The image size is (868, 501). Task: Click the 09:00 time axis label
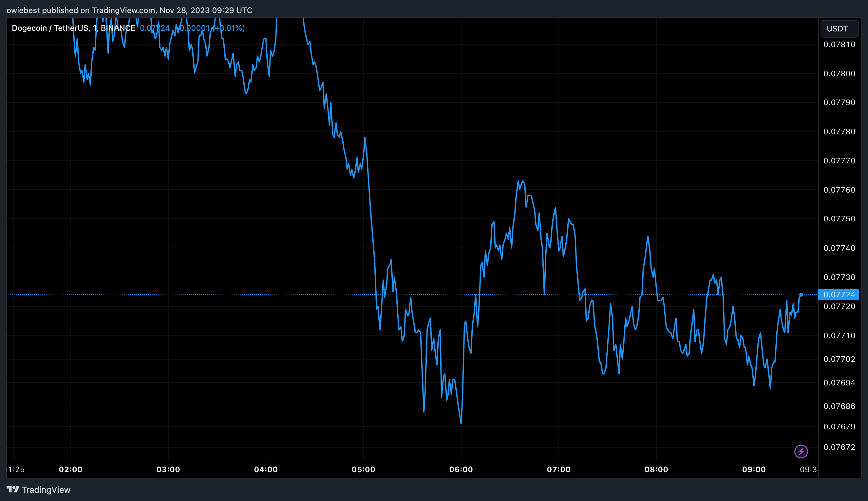pos(754,469)
